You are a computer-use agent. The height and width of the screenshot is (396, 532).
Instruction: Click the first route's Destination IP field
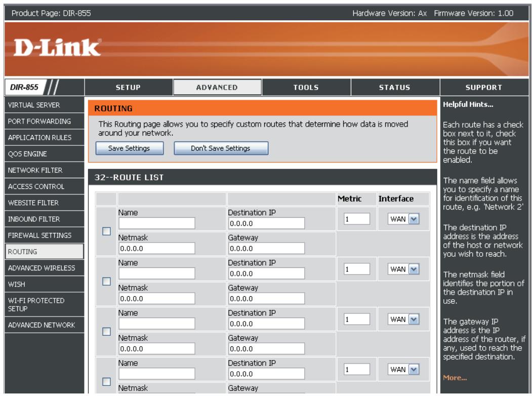pyautogui.click(x=266, y=223)
